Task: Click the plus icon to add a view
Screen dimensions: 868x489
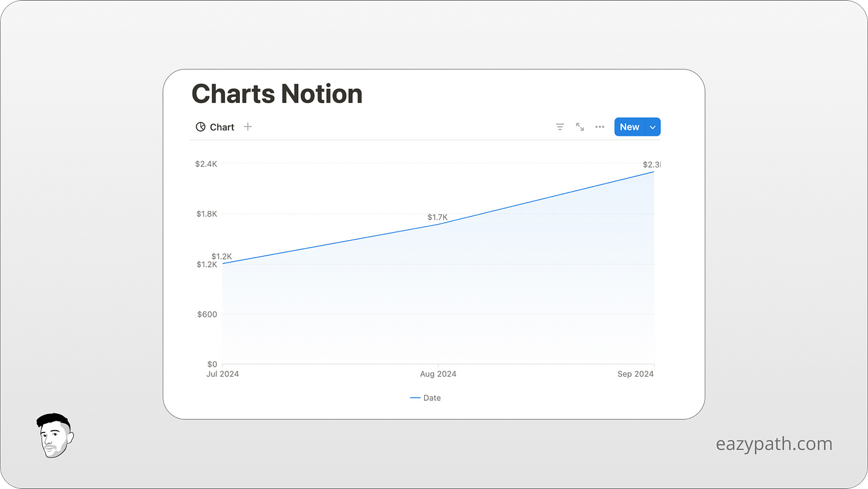Action: pyautogui.click(x=247, y=127)
